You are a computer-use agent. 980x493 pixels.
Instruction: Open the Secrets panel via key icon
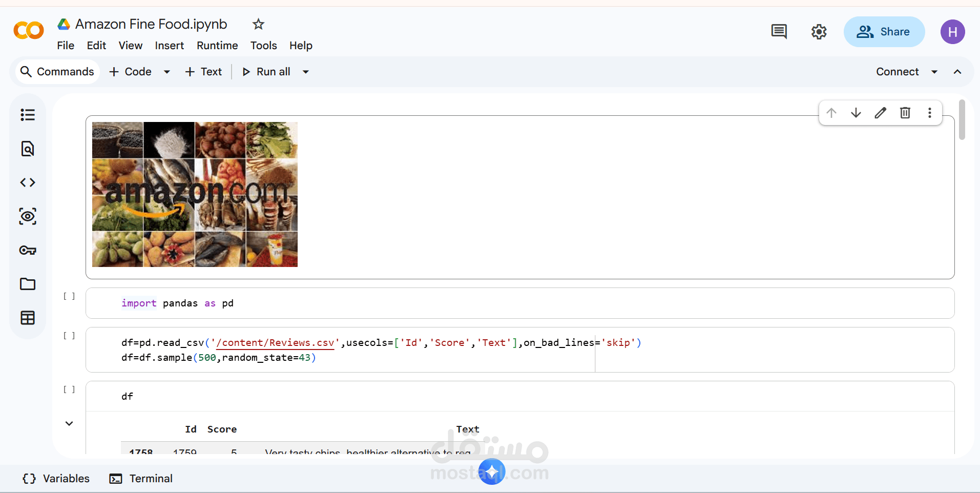point(28,250)
